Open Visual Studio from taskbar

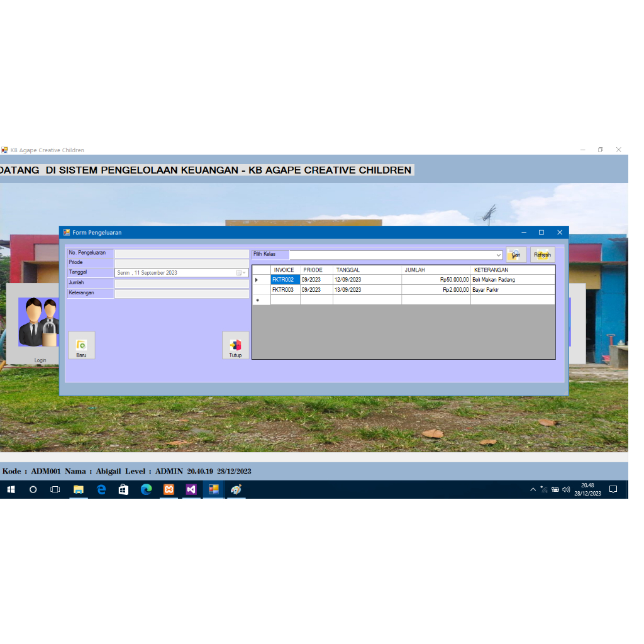tap(191, 489)
